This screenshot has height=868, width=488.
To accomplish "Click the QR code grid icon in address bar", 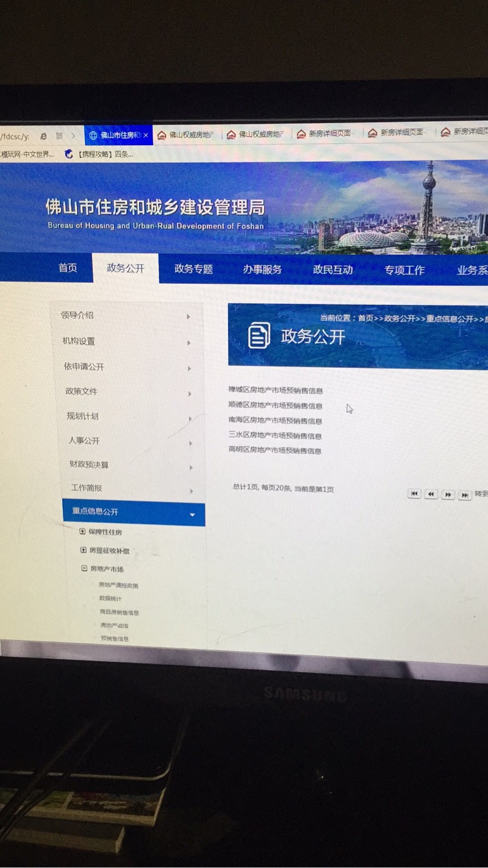I will [59, 135].
